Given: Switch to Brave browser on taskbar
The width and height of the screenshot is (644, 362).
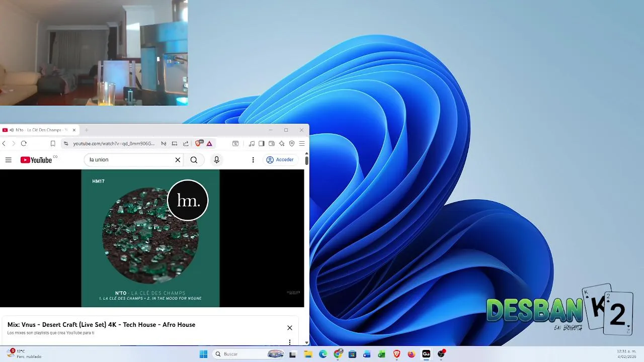Looking at the screenshot, I should [396, 354].
